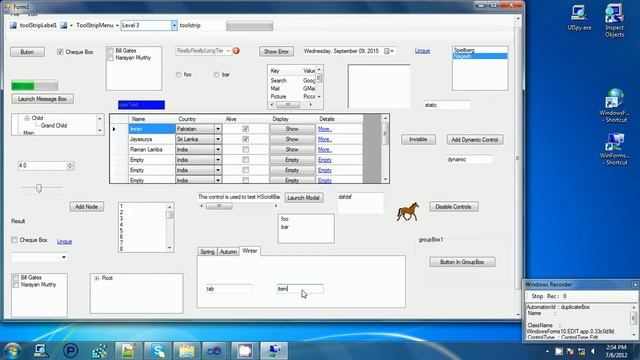
Task: Follow the Linque link beside date picker
Action: pyautogui.click(x=422, y=51)
